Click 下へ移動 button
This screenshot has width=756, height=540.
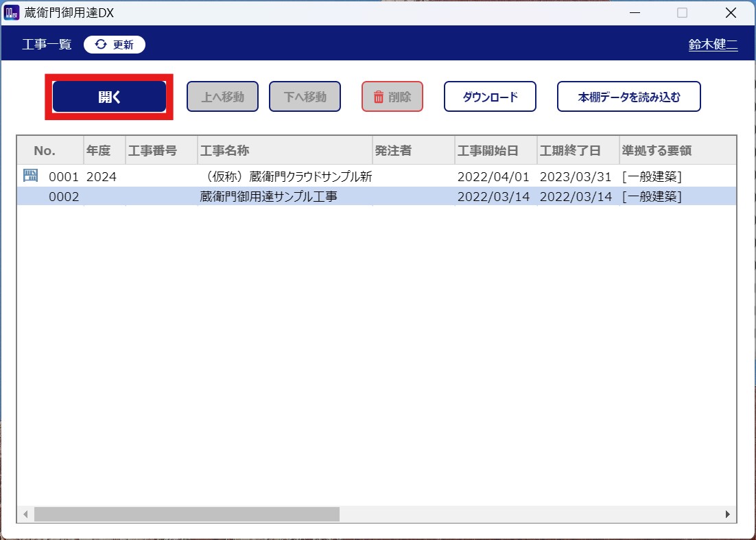[305, 97]
